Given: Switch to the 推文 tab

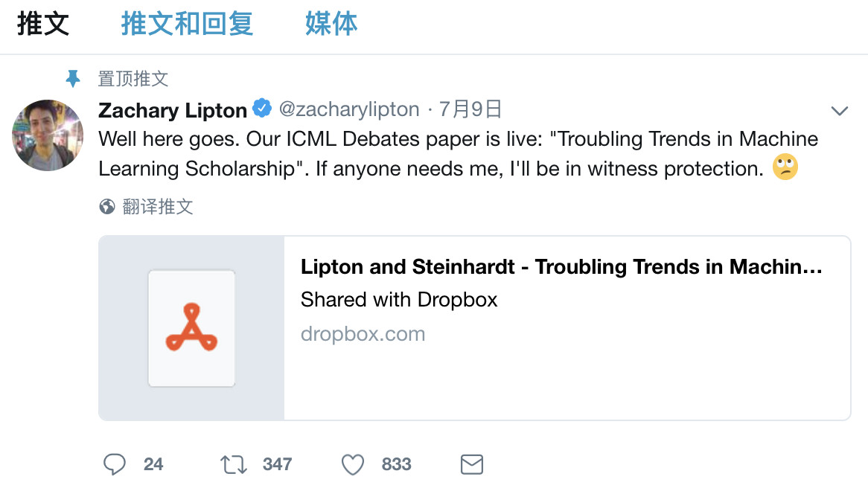Looking at the screenshot, I should (43, 24).
